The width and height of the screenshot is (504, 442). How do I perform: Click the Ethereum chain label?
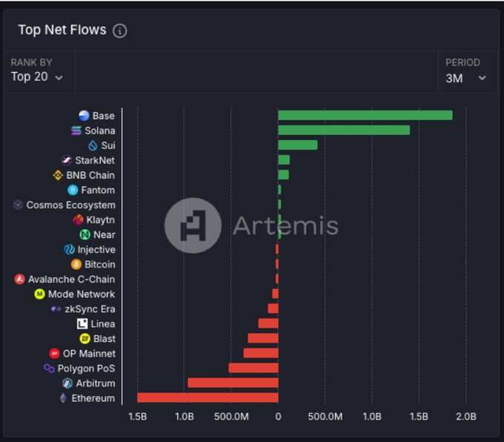[93, 398]
